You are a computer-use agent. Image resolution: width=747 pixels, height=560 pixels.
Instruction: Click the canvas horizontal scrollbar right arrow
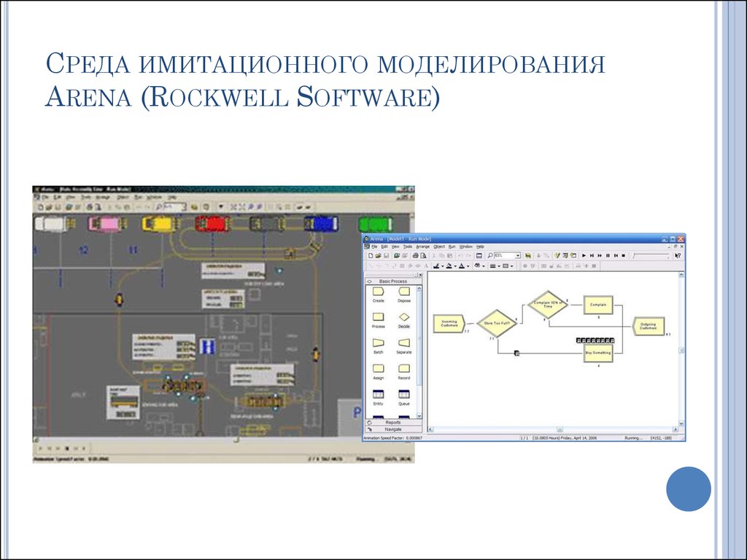pos(676,429)
